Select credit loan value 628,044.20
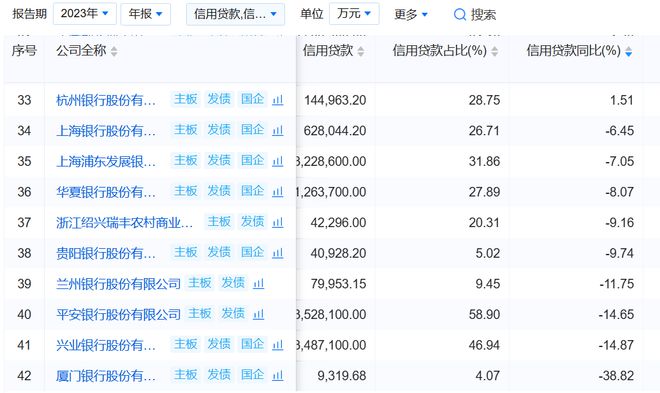The width and height of the screenshot is (660, 393). pyautogui.click(x=335, y=131)
